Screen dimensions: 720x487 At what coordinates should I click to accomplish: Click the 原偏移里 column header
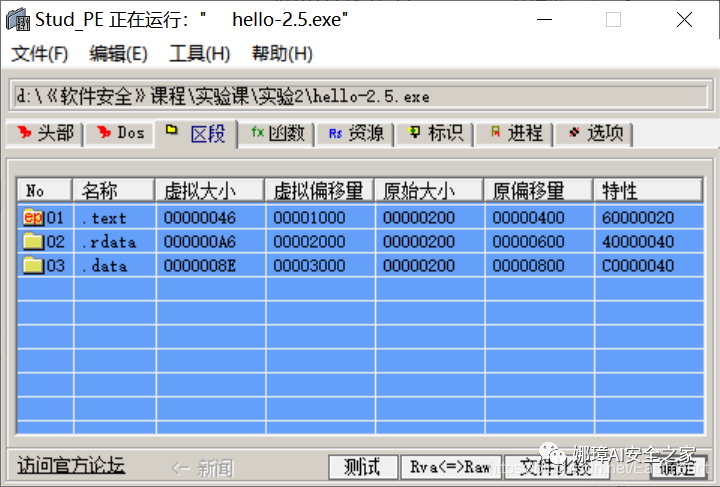click(539, 190)
